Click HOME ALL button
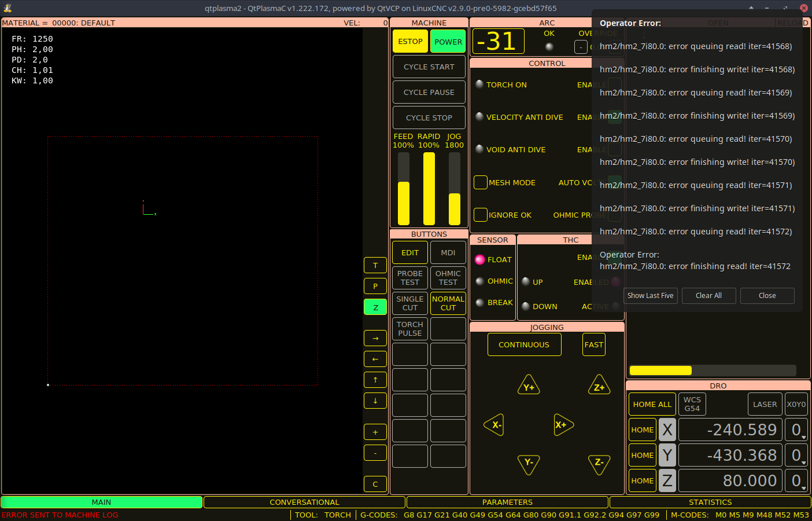 652,404
